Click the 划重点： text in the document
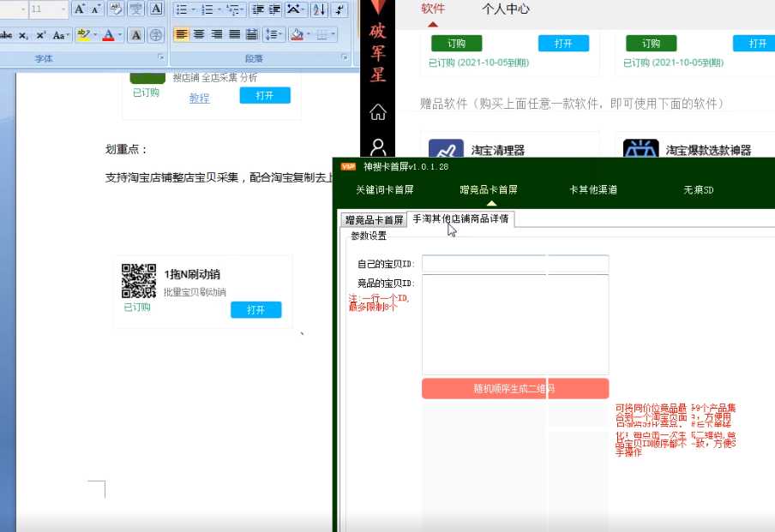This screenshot has width=775, height=532. click(126, 149)
